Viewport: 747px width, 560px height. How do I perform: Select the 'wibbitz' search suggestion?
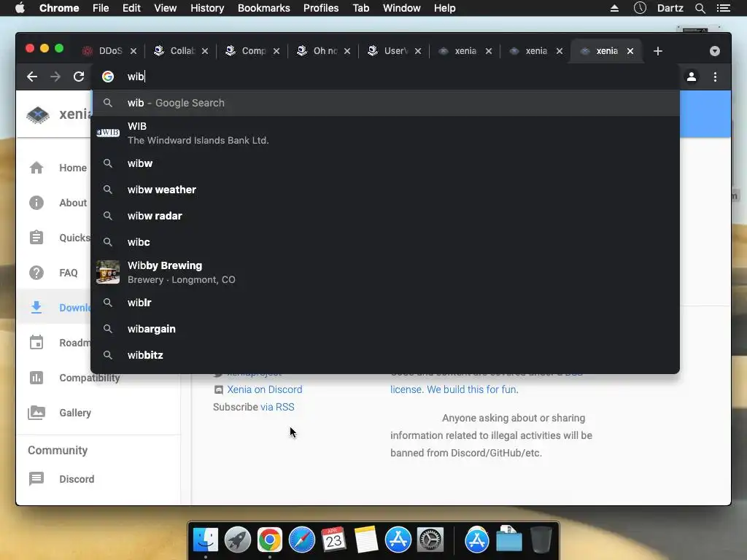tap(385, 355)
